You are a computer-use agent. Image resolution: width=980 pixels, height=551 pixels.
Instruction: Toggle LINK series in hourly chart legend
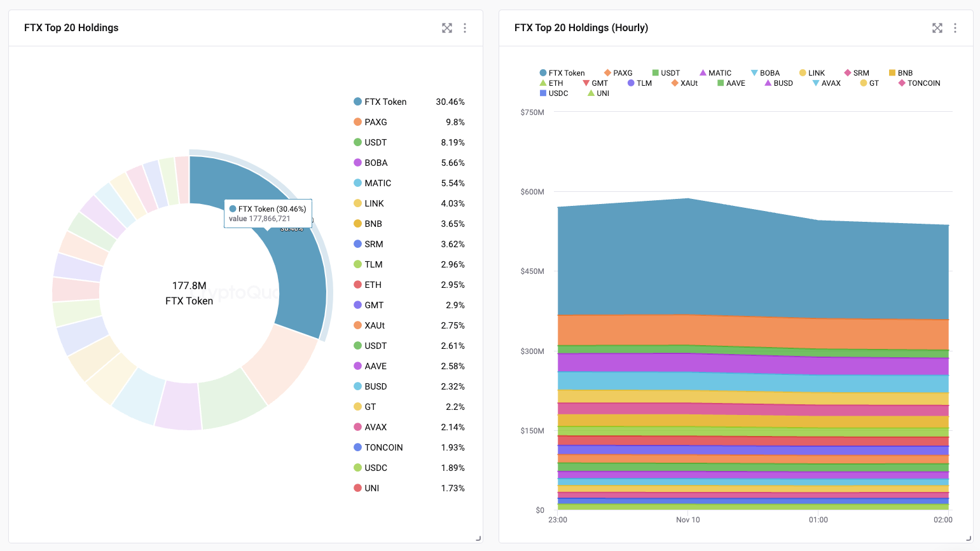pos(812,73)
